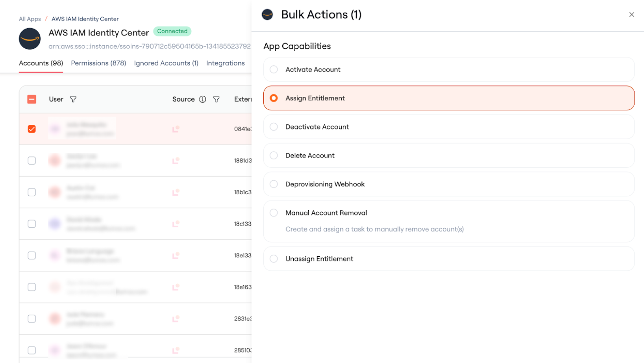Click the source icon in row 2831e3
644x363 pixels.
point(176,319)
